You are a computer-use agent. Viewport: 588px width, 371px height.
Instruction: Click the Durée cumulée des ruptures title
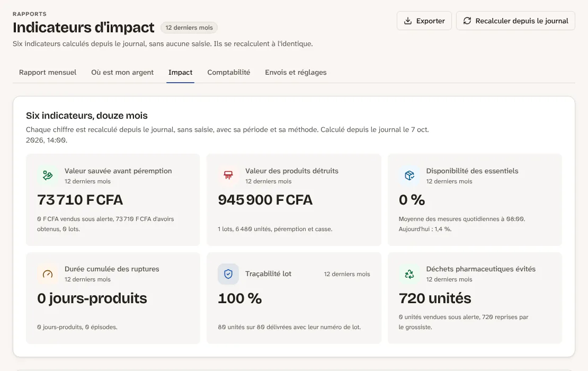(112, 269)
